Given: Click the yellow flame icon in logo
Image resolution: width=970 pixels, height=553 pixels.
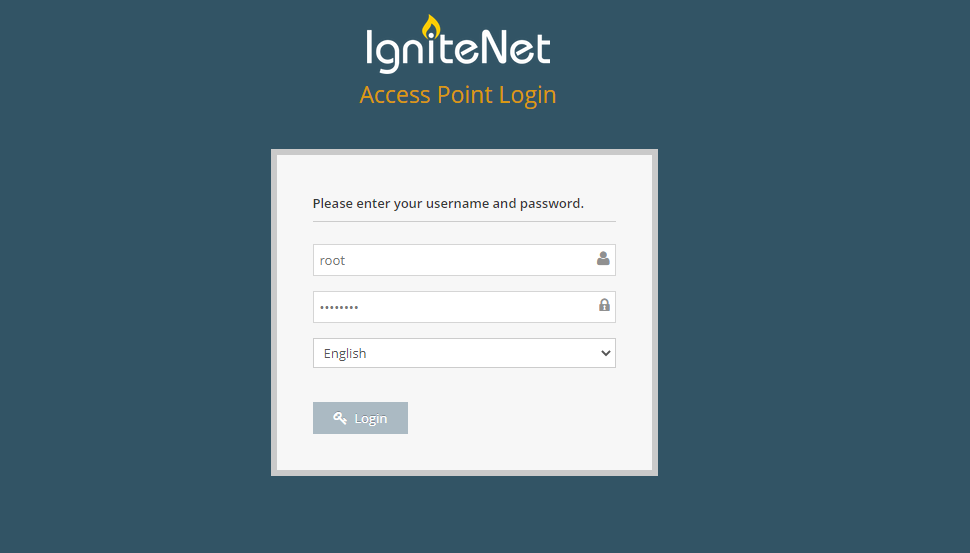Looking at the screenshot, I should pos(431,27).
